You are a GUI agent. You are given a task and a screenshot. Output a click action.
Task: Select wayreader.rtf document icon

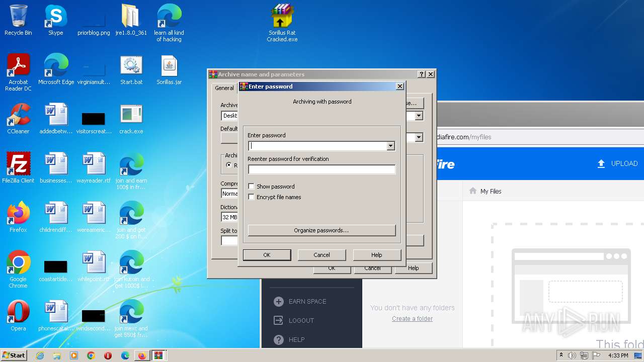tap(94, 168)
